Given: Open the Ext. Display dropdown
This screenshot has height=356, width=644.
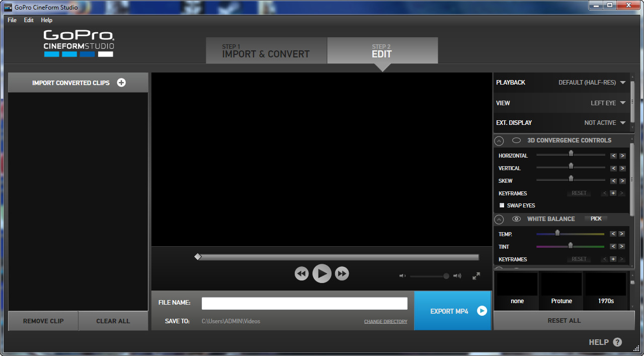Looking at the screenshot, I should click(x=605, y=123).
